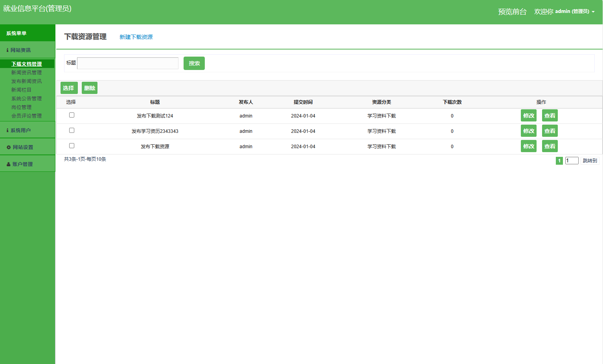Click the 选择 button above table
The width and height of the screenshot is (603, 364).
tap(69, 88)
